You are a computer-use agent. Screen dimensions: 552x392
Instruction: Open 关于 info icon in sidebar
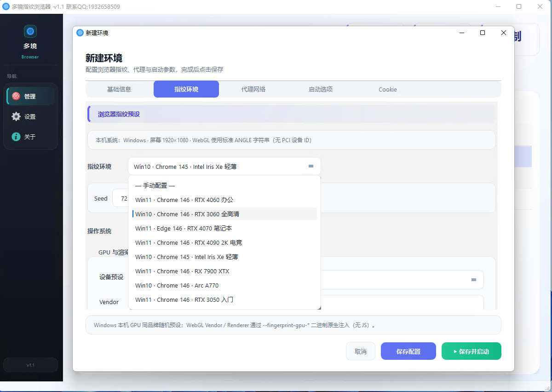(x=16, y=137)
